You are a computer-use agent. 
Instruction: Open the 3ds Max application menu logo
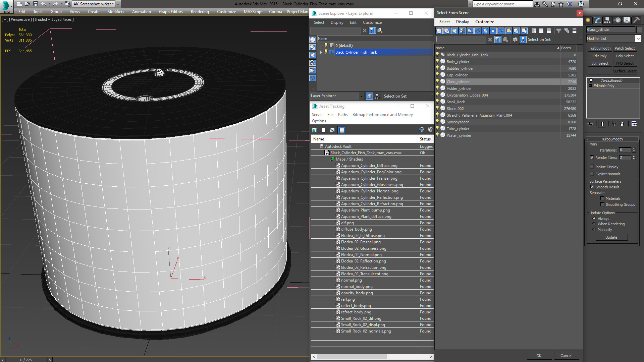click(x=7, y=6)
